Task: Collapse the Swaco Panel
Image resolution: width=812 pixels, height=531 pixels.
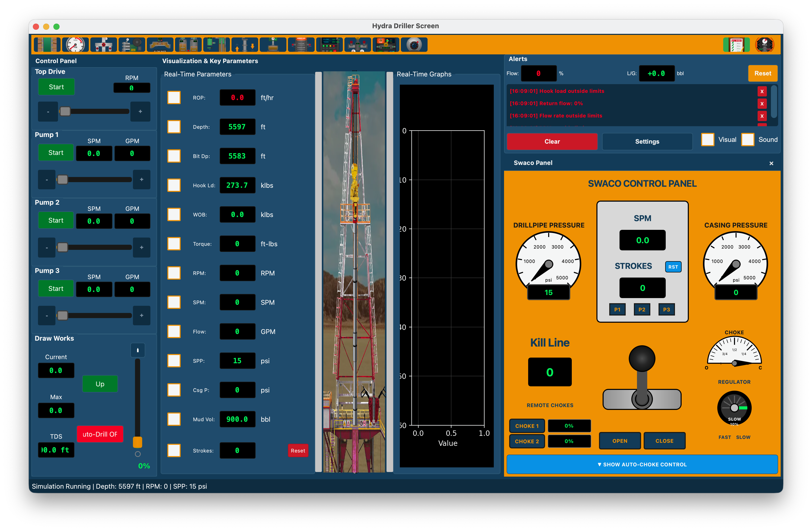Action: pos(771,163)
